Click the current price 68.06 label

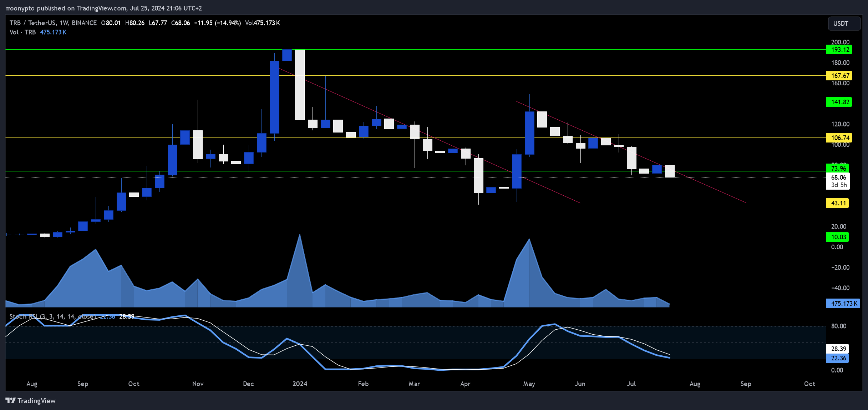point(838,177)
